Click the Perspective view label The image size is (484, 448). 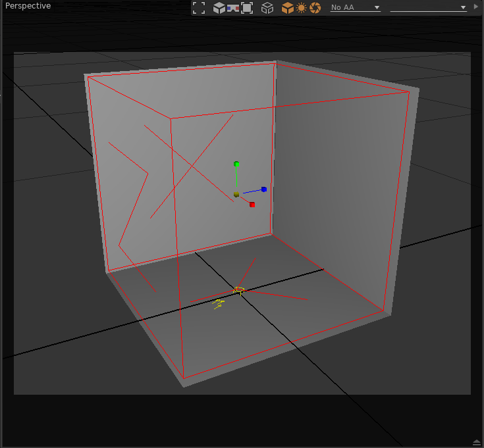[28, 6]
